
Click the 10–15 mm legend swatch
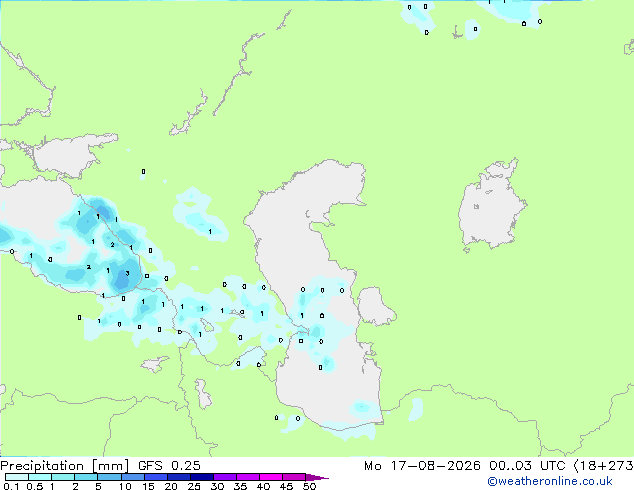(x=132, y=477)
